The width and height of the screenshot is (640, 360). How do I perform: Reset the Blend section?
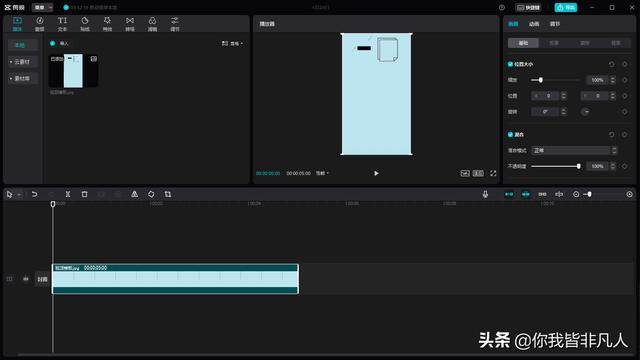coord(611,134)
